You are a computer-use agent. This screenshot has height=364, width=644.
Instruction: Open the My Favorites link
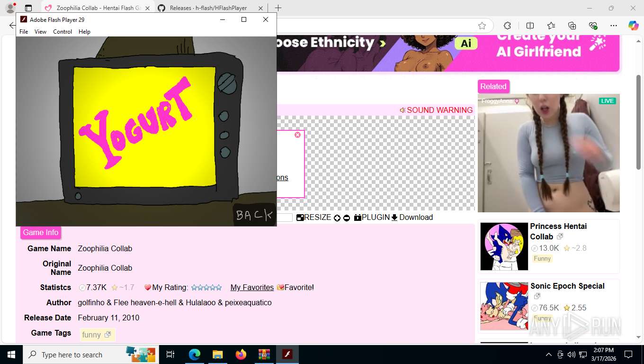252,287
